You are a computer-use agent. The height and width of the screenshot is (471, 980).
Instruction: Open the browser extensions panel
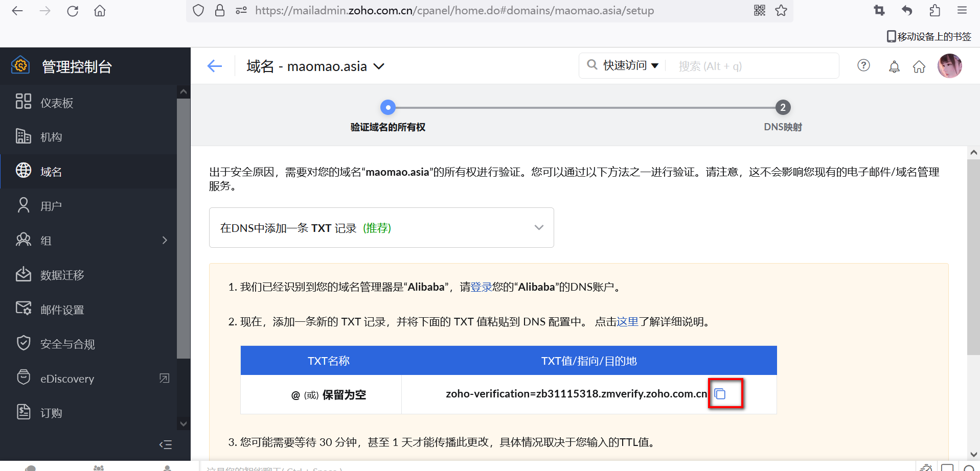[x=935, y=10]
